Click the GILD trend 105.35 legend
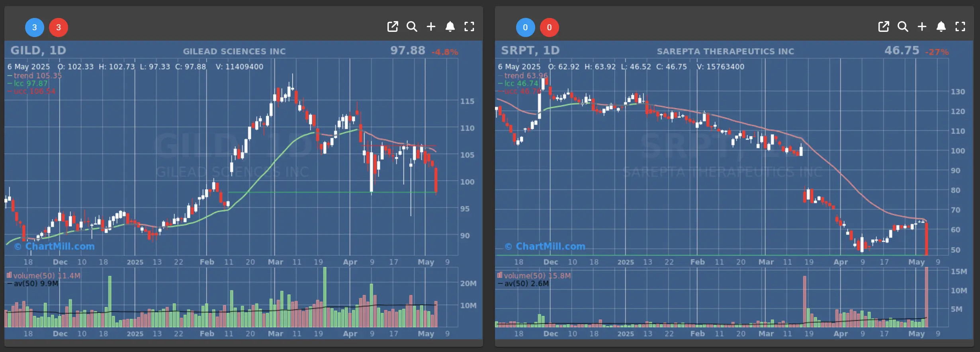The width and height of the screenshot is (980, 352). pyautogui.click(x=35, y=76)
